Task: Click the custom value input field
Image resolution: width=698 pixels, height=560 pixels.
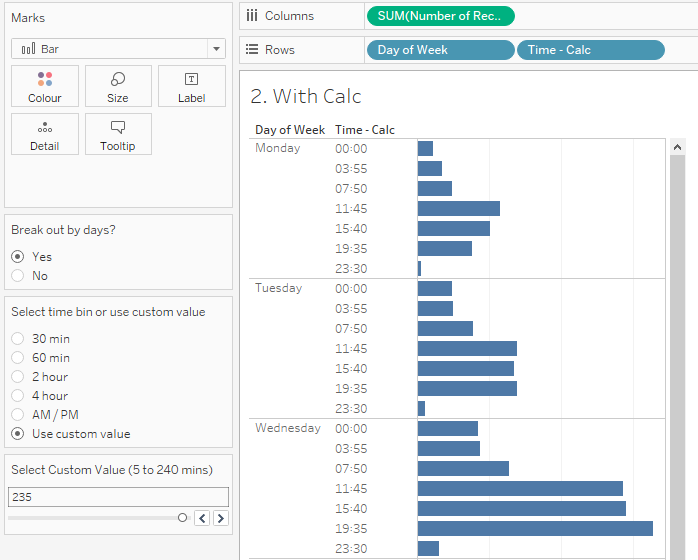Action: [118, 497]
